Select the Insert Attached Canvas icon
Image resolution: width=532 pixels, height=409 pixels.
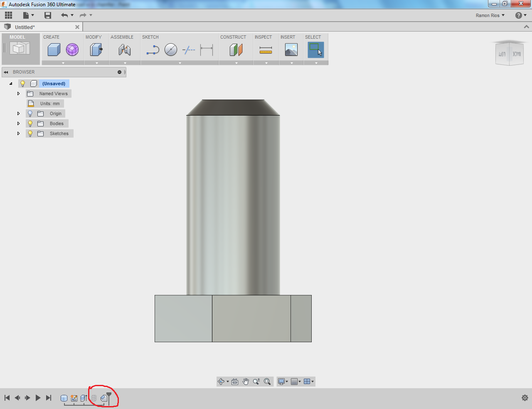(291, 49)
